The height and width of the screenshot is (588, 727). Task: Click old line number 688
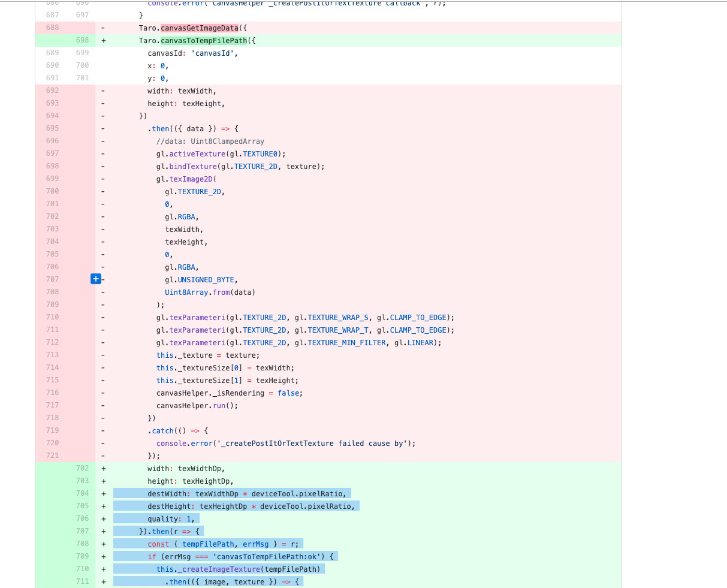tap(52, 28)
